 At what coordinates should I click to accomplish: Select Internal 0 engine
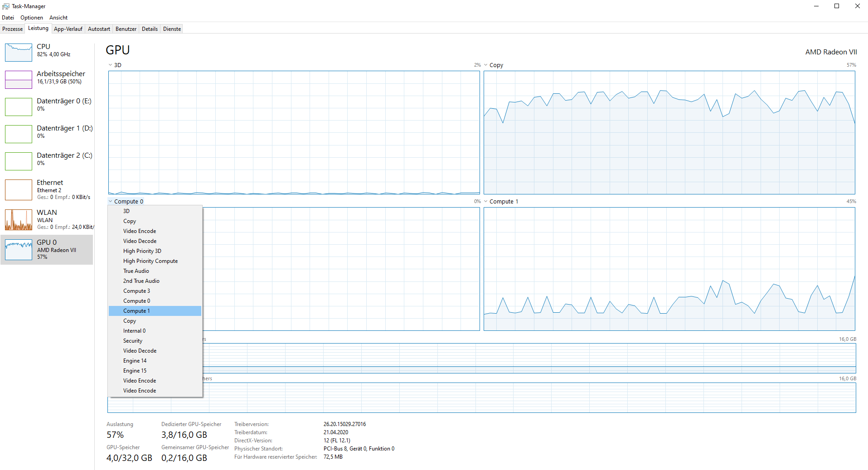(x=155, y=331)
